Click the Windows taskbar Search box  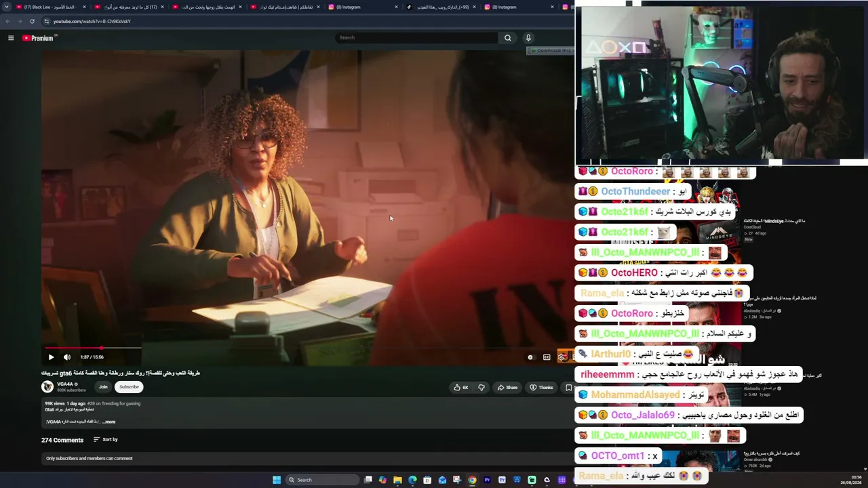click(323, 480)
